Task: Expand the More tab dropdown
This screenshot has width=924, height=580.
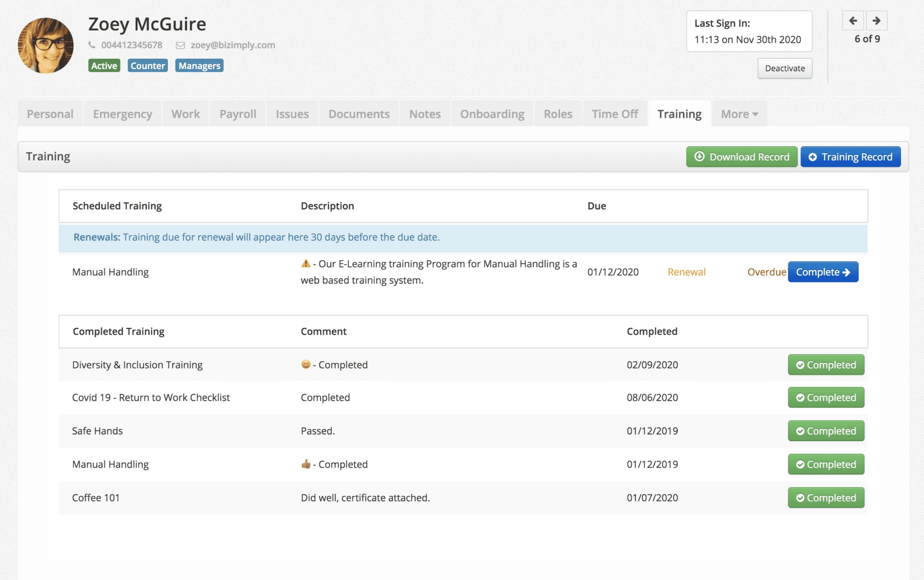Action: point(739,114)
